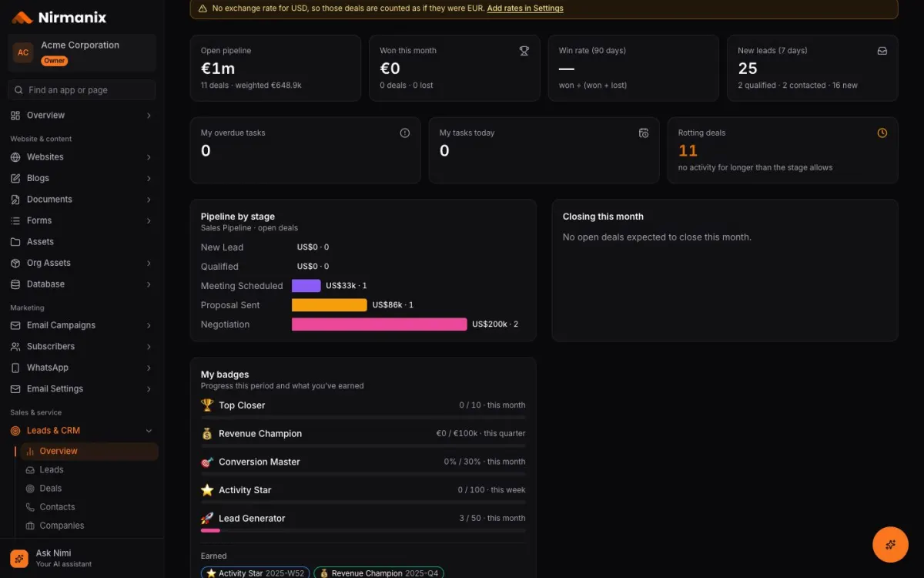The width and height of the screenshot is (924, 578).
Task: Select the Database cylinder icon
Action: click(15, 284)
